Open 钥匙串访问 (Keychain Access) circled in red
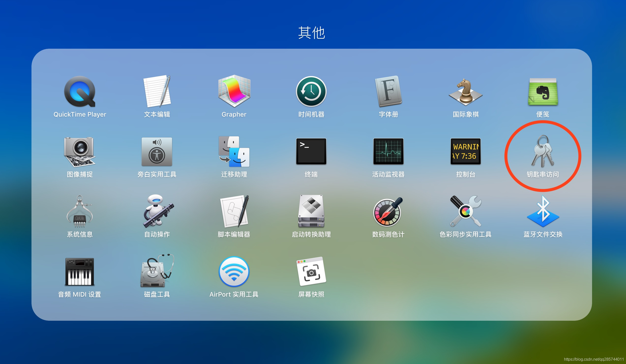This screenshot has height=364, width=626. (543, 152)
